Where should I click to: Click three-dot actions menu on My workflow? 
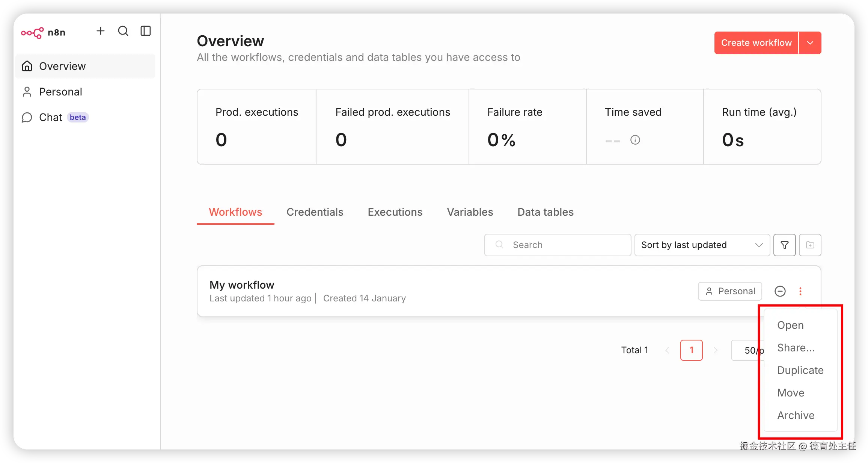click(x=800, y=291)
